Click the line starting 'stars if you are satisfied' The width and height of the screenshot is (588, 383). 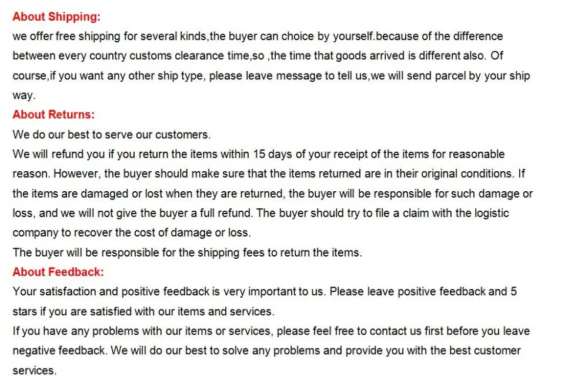click(x=143, y=311)
